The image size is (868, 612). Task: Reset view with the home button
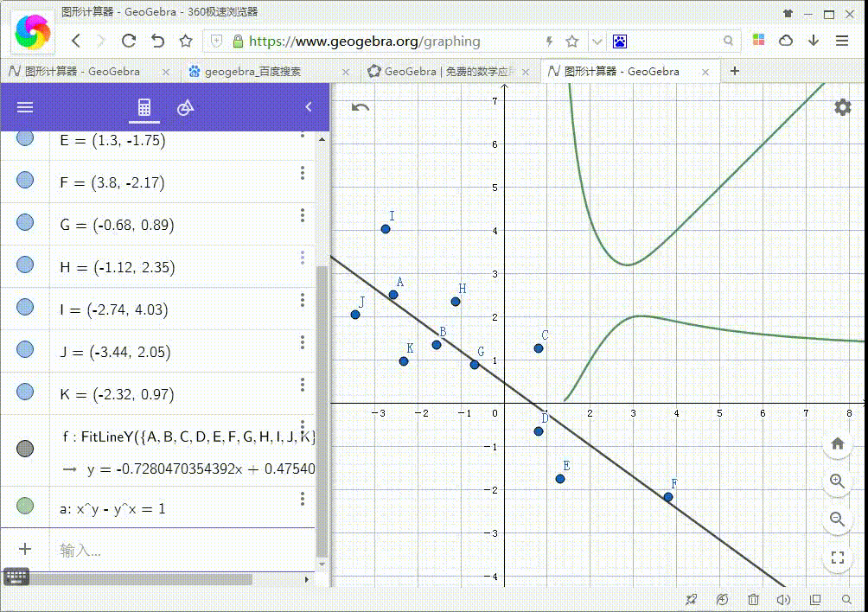pos(838,443)
